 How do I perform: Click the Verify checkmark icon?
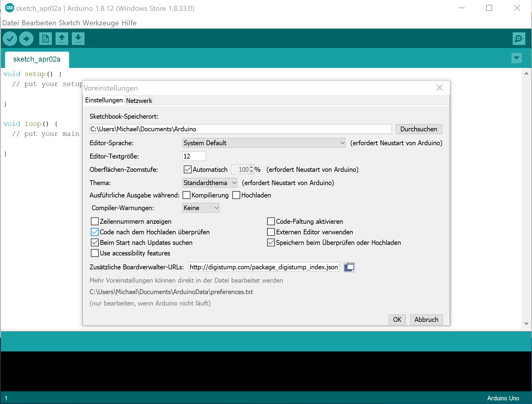[x=10, y=39]
